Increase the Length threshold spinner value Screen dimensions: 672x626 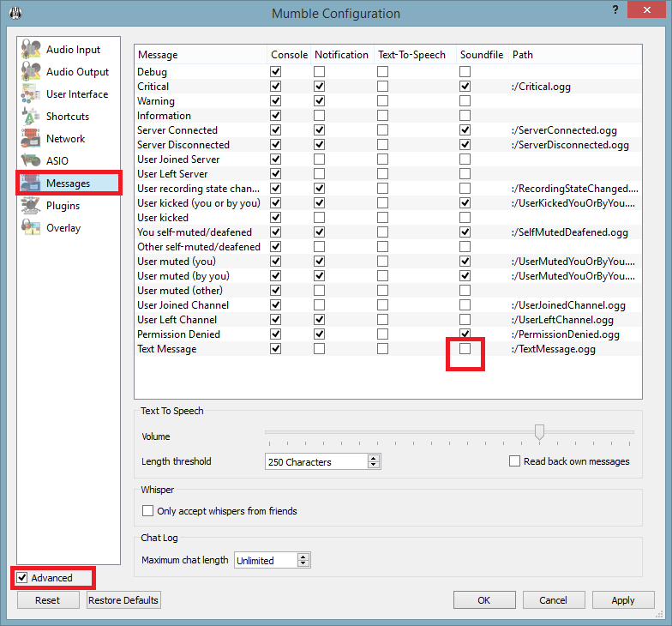374,458
